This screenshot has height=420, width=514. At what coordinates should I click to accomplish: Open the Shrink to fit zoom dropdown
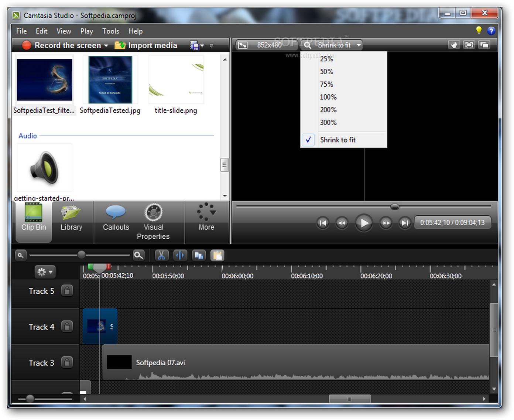point(332,45)
